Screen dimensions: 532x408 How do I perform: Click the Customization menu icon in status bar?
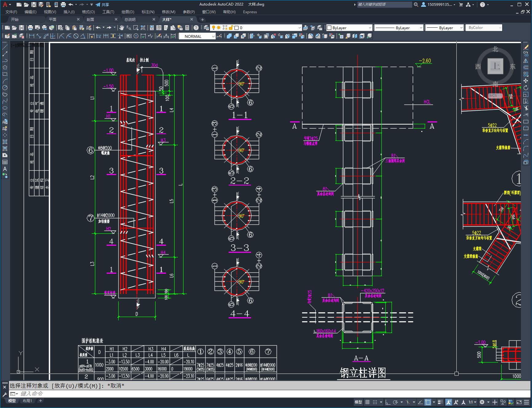(526, 402)
